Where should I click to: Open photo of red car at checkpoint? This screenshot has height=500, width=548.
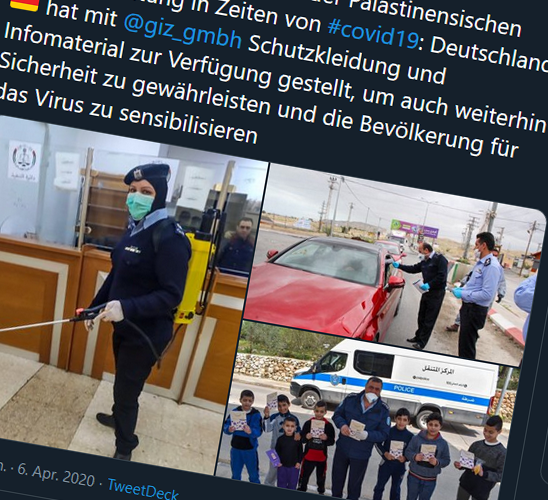tap(393, 266)
